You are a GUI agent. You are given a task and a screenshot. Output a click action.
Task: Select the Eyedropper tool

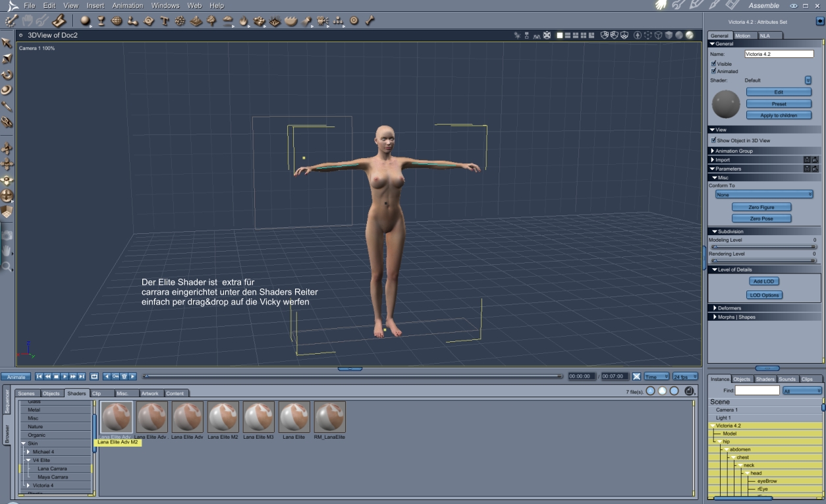7,106
